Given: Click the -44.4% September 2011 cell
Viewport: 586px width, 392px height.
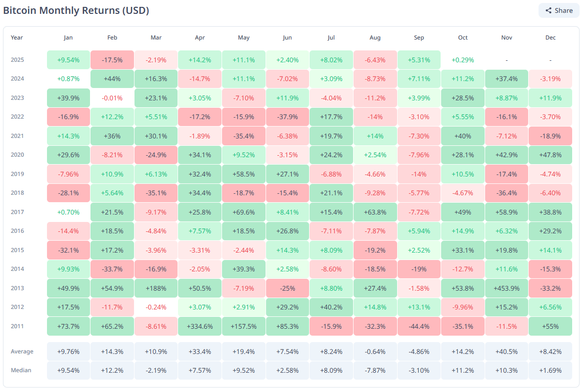Looking at the screenshot, I should pos(419,326).
